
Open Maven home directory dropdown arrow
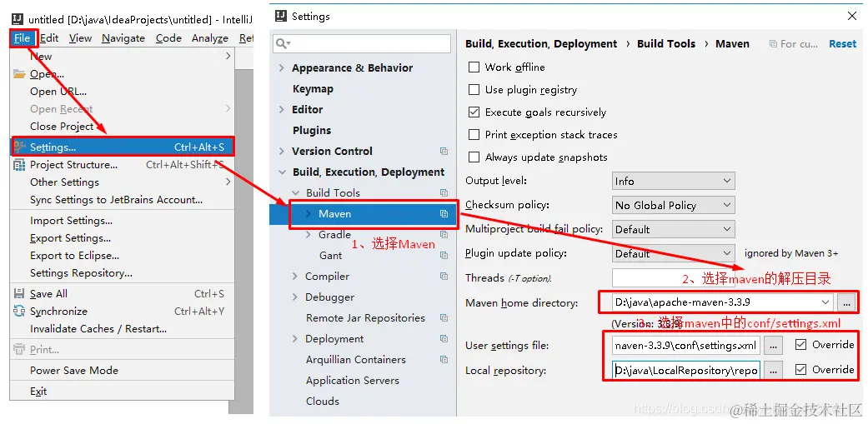pyautogui.click(x=825, y=302)
